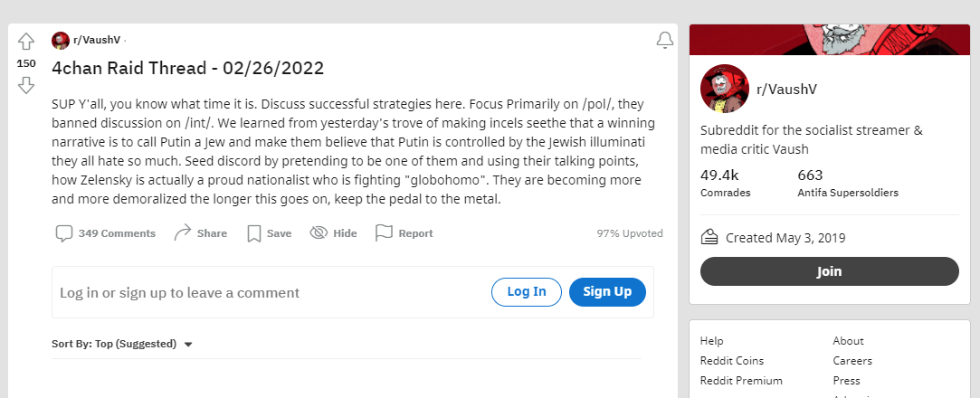
Task: Hide the post with crossed eye icon
Action: 319,233
